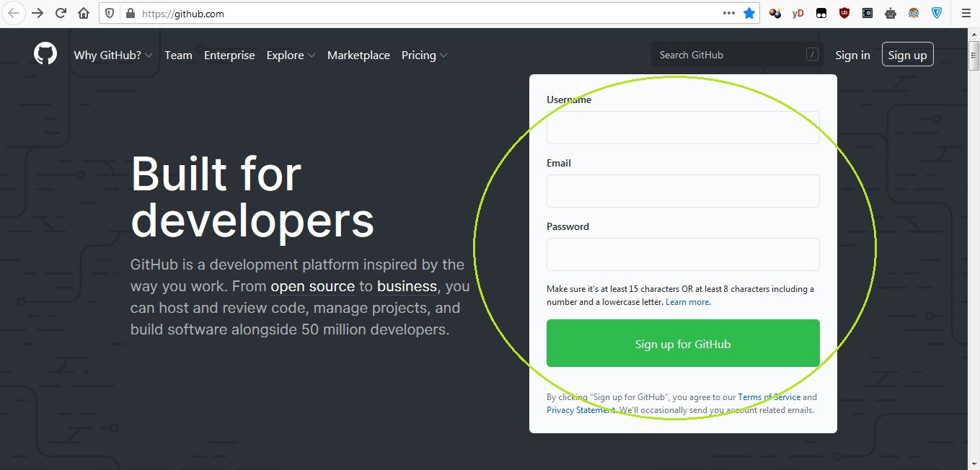Click the scrollbar down arrow
Image resolution: width=980 pixels, height=470 pixels.
click(x=974, y=464)
